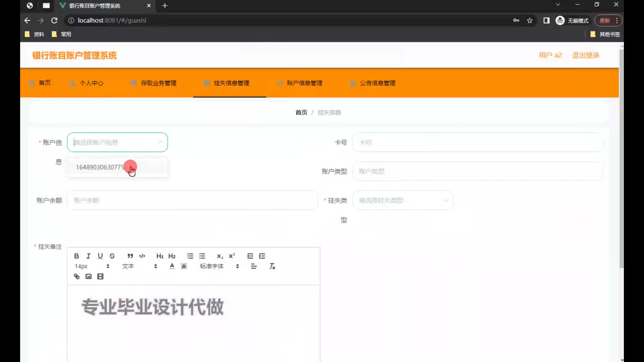Click the 账户余额 input field
This screenshot has height=362, width=644.
tap(193, 200)
